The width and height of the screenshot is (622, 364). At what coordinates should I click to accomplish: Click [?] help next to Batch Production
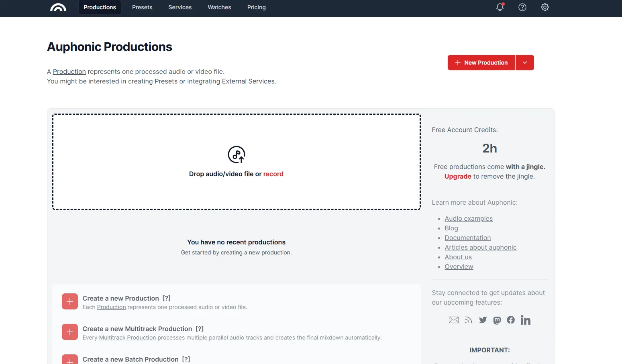(x=186, y=359)
